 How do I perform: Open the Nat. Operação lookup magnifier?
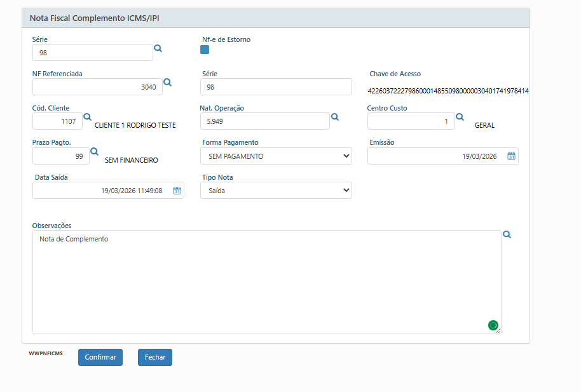tap(335, 117)
